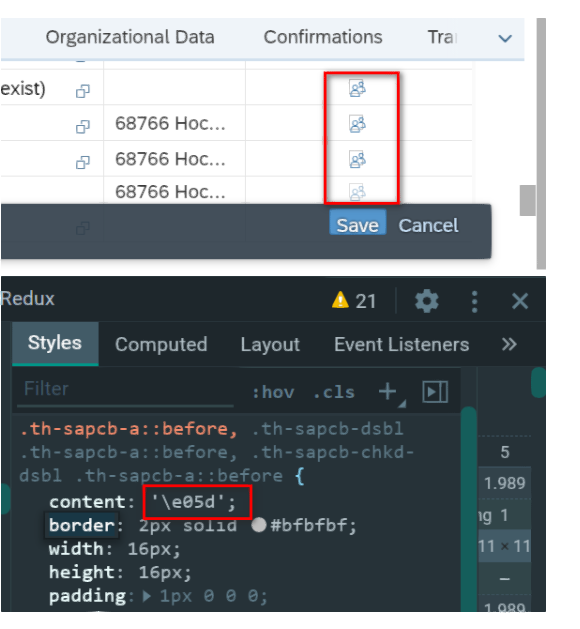Viewport: 580px width, 629px height.
Task: Open the DevTools three-dot more options menu
Action: (x=475, y=302)
